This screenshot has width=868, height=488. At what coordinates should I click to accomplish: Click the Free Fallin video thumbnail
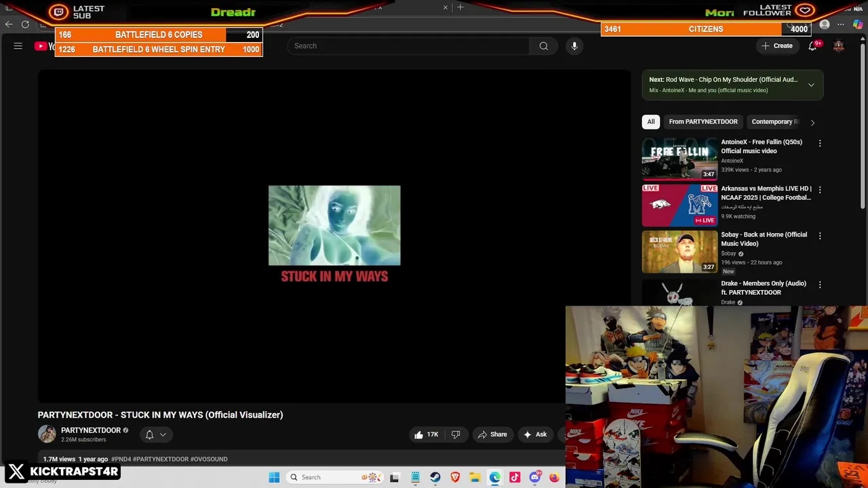pyautogui.click(x=679, y=159)
